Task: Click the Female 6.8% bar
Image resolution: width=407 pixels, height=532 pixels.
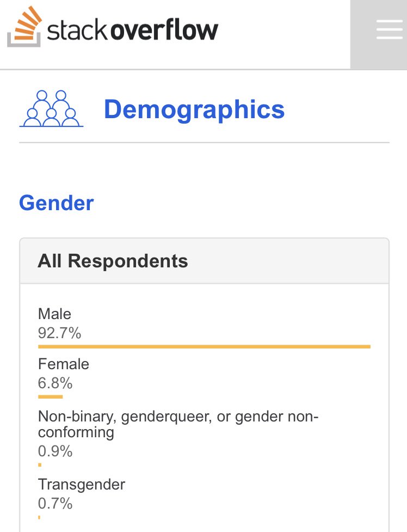Action: coord(50,396)
